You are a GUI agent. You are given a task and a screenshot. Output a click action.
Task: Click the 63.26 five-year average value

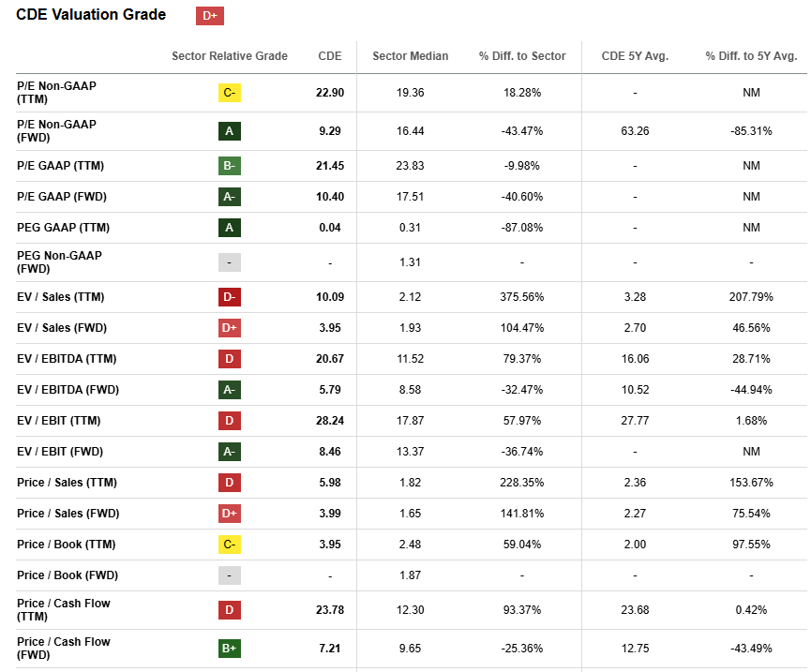tap(635, 131)
